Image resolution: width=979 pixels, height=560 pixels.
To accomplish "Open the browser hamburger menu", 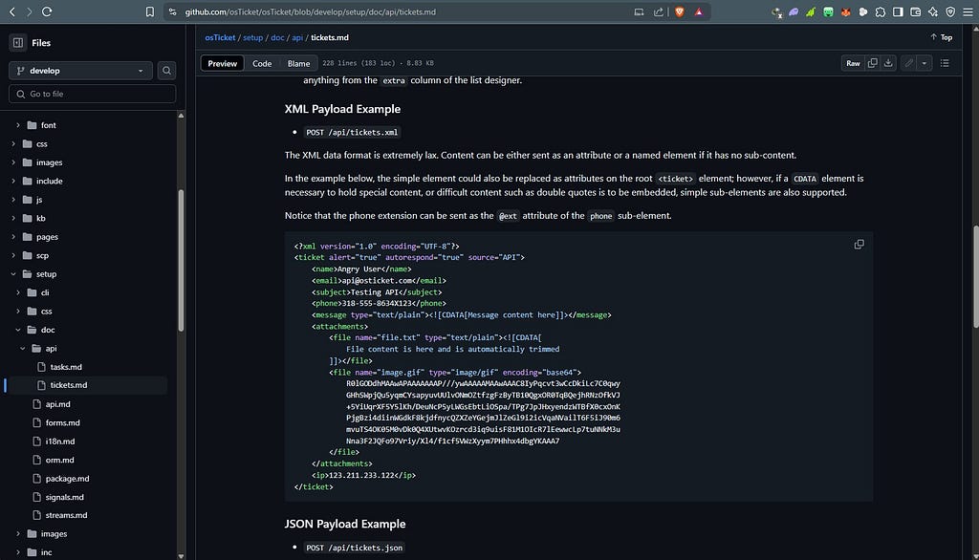I will point(968,11).
